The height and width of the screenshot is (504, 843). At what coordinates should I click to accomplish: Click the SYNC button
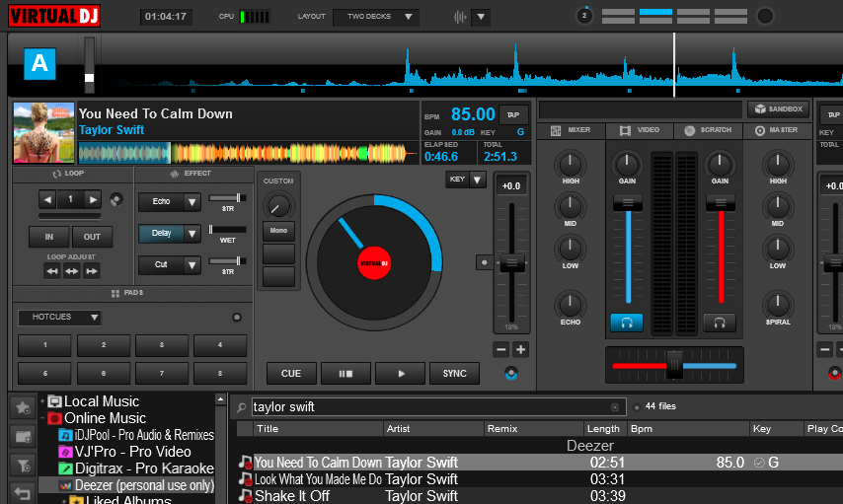pyautogui.click(x=454, y=374)
